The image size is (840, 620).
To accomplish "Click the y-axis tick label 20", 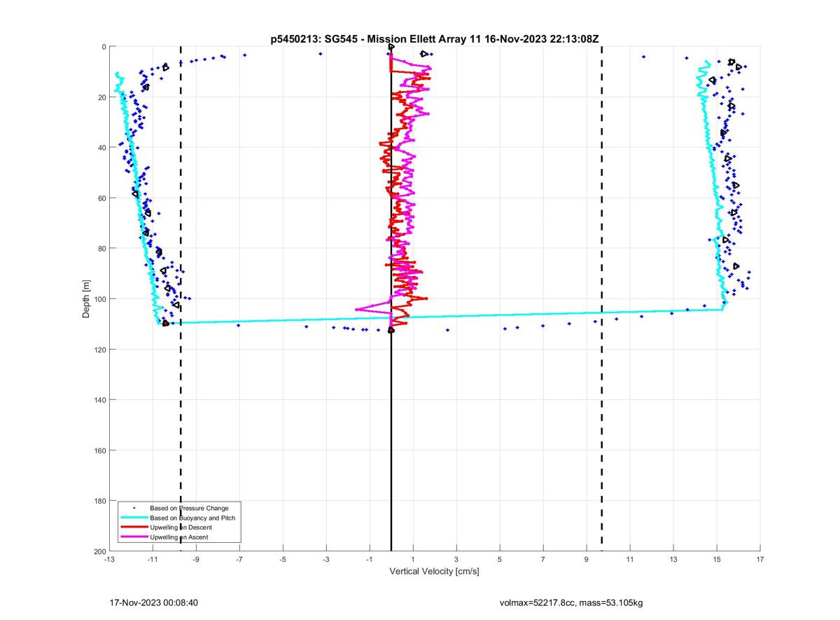I will [x=101, y=97].
